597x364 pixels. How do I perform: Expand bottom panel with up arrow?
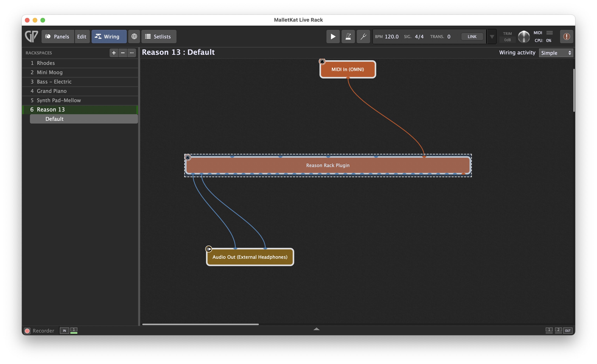click(x=316, y=329)
